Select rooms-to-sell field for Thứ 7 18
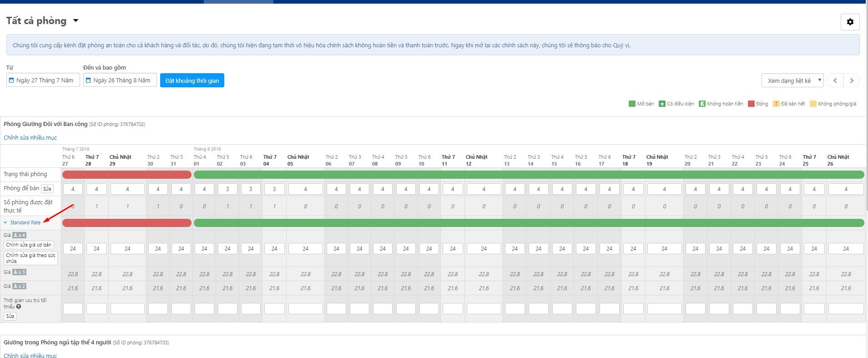Viewport: 868px width, 358px height. pos(633,189)
